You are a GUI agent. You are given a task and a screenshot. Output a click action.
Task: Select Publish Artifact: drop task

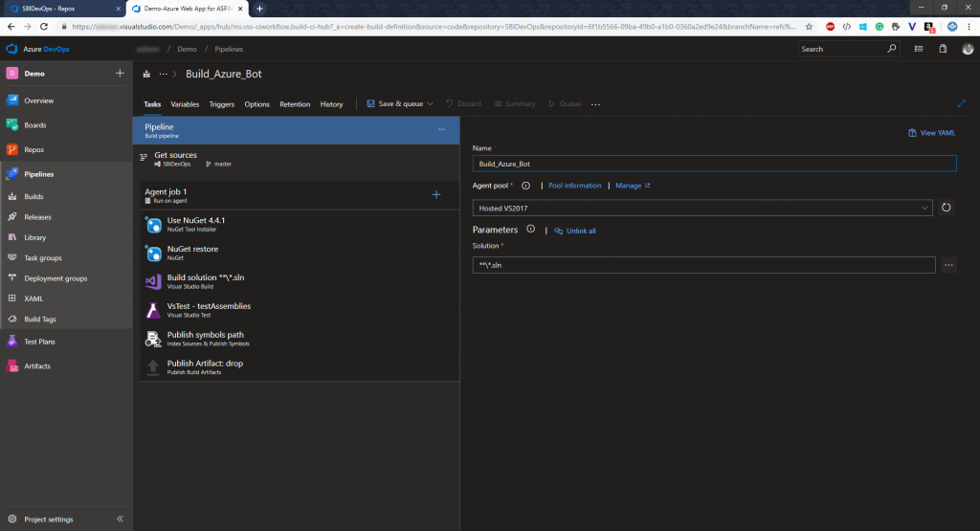(300, 367)
